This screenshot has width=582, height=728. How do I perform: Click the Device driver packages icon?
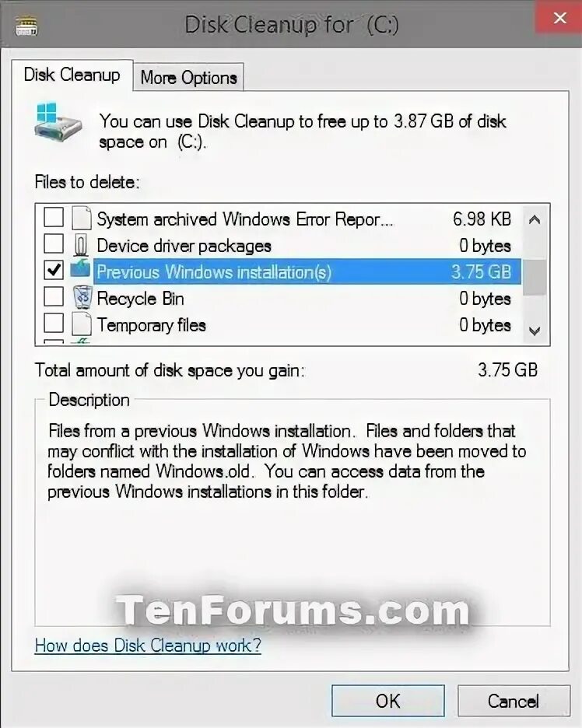click(81, 245)
